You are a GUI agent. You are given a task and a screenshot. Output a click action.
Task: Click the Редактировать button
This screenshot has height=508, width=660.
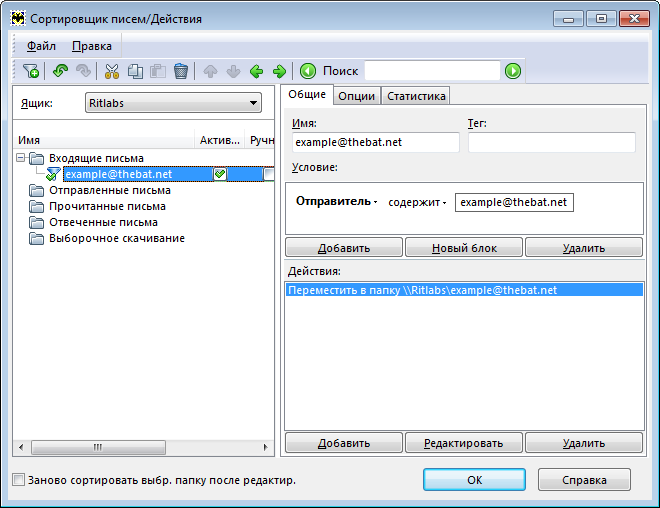point(464,443)
